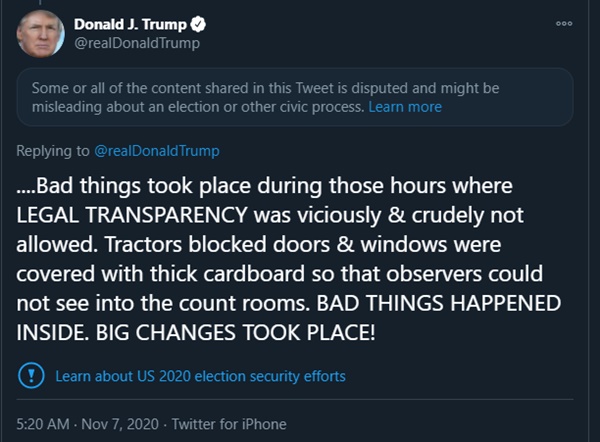This screenshot has width=600, height=442.
Task: Open the Donald J. Trump profile picture
Action: pos(40,33)
